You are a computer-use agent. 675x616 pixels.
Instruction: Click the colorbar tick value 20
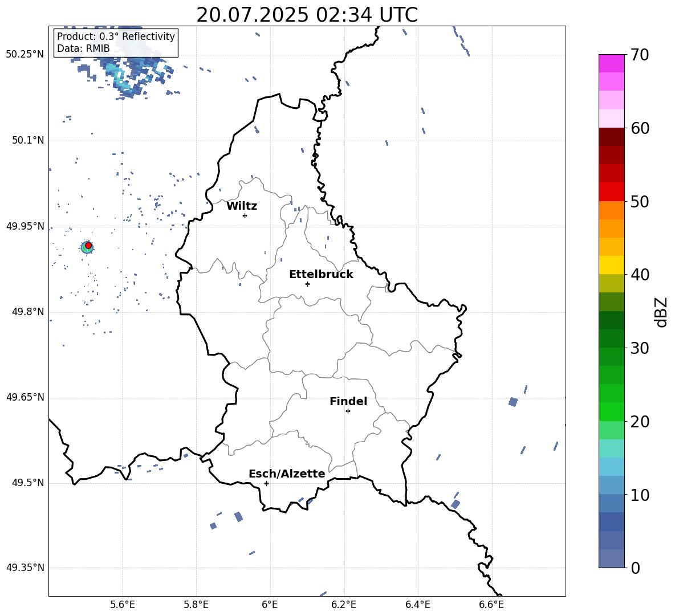pos(640,422)
